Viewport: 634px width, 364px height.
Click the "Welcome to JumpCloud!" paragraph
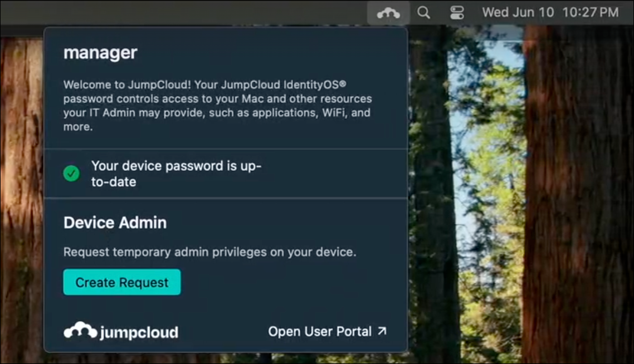[x=217, y=105]
